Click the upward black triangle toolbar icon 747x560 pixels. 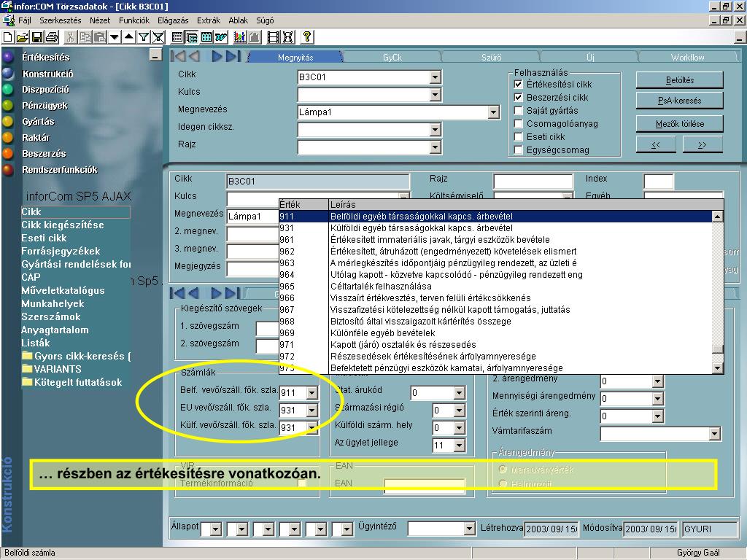coord(128,37)
